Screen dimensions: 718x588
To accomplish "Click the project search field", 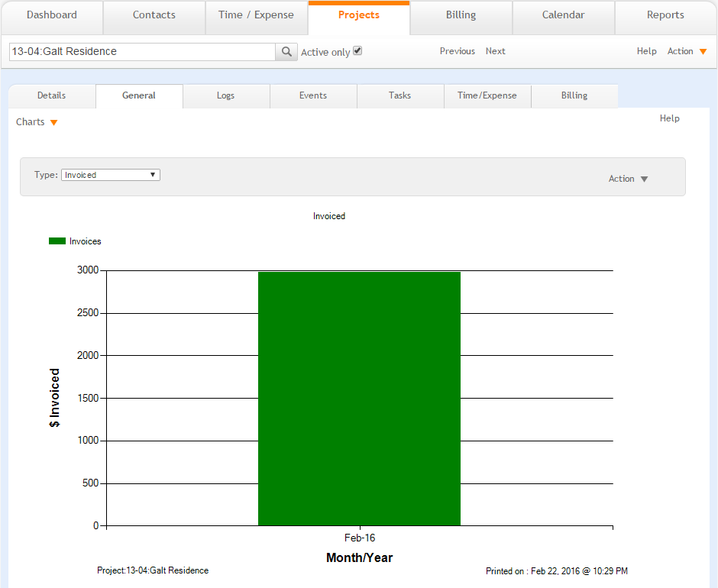I will [142, 52].
